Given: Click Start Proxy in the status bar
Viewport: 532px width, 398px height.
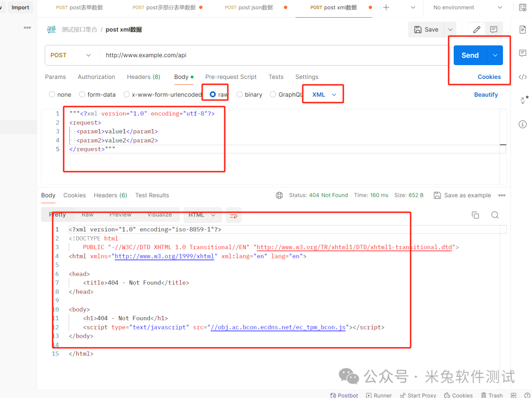Looking at the screenshot, I should pyautogui.click(x=418, y=395).
